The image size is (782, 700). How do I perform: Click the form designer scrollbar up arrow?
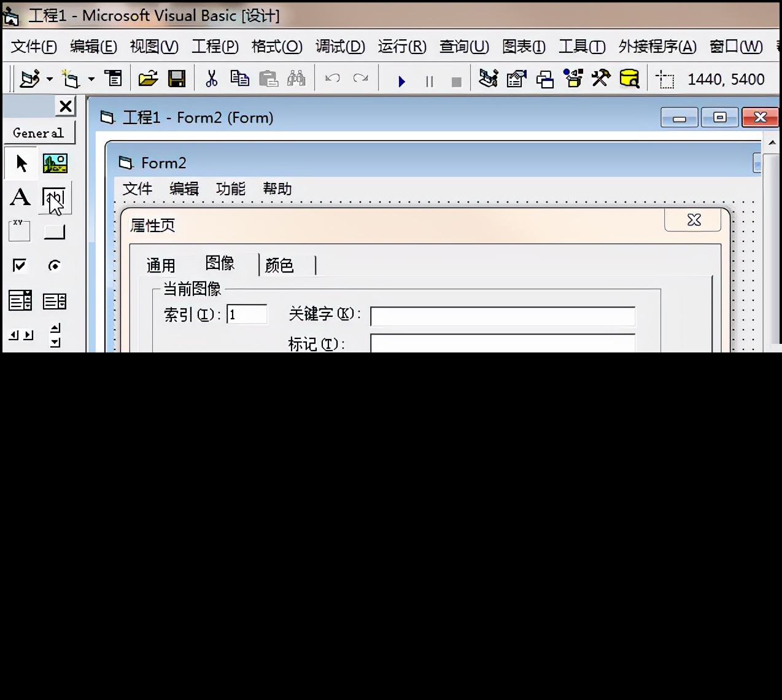(772, 142)
